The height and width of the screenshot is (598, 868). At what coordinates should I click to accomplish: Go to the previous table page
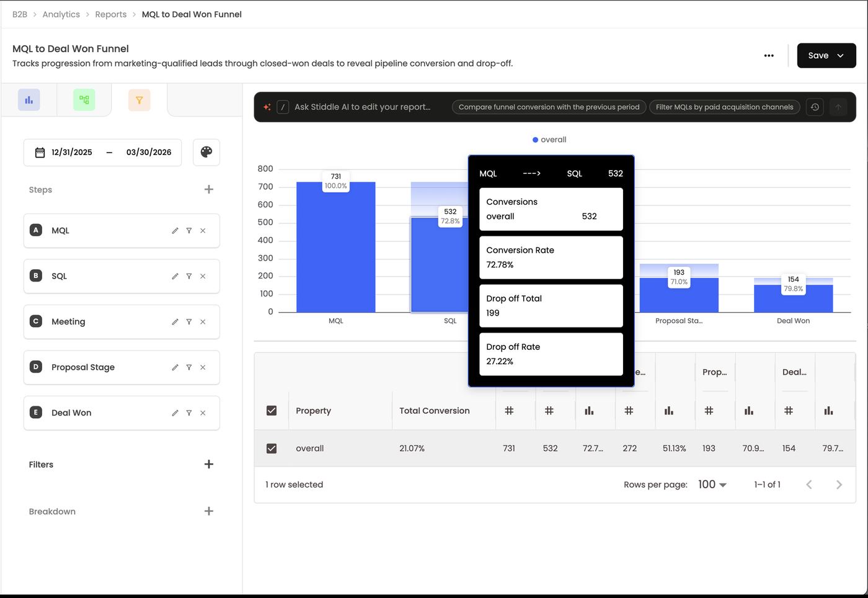[809, 484]
